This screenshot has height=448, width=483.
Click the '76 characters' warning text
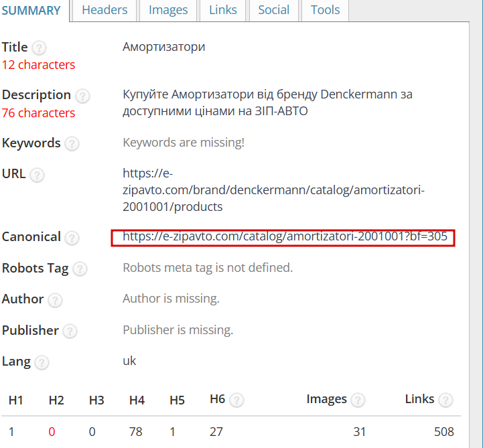click(x=38, y=113)
